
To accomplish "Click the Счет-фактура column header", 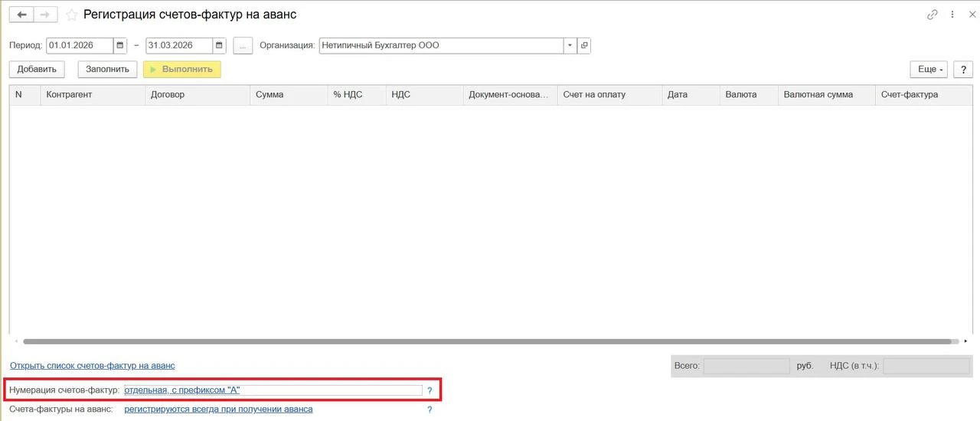I will (923, 95).
